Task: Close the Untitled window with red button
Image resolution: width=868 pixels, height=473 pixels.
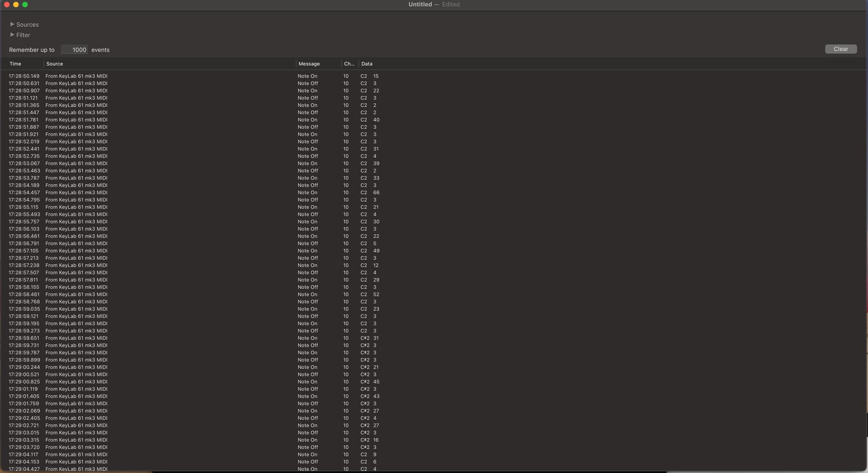Action: point(7,5)
